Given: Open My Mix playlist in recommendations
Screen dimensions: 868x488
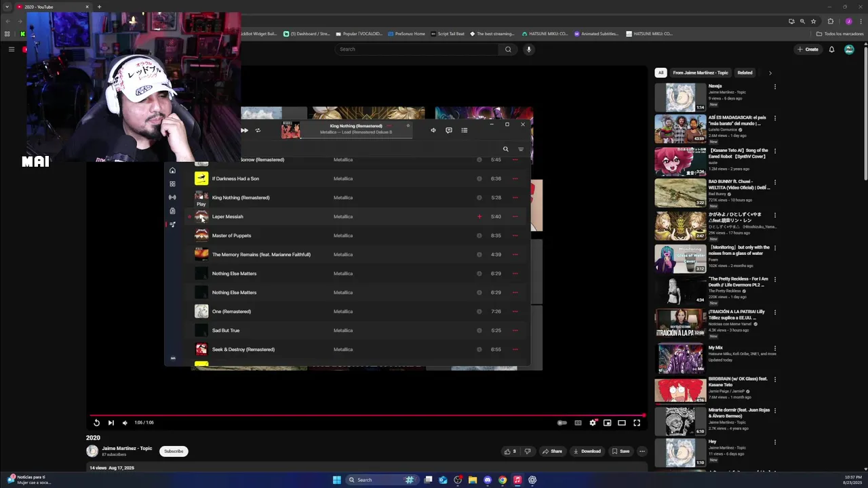Looking at the screenshot, I should 680,358.
